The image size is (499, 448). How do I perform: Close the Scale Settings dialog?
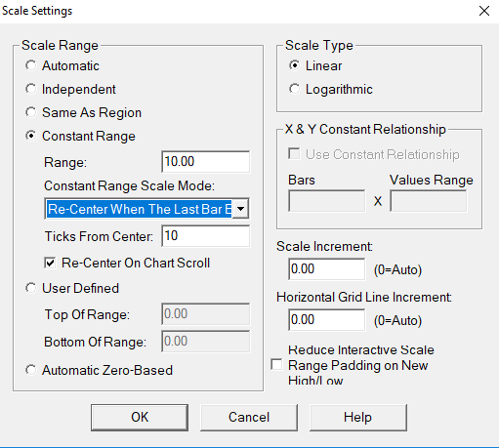(484, 11)
